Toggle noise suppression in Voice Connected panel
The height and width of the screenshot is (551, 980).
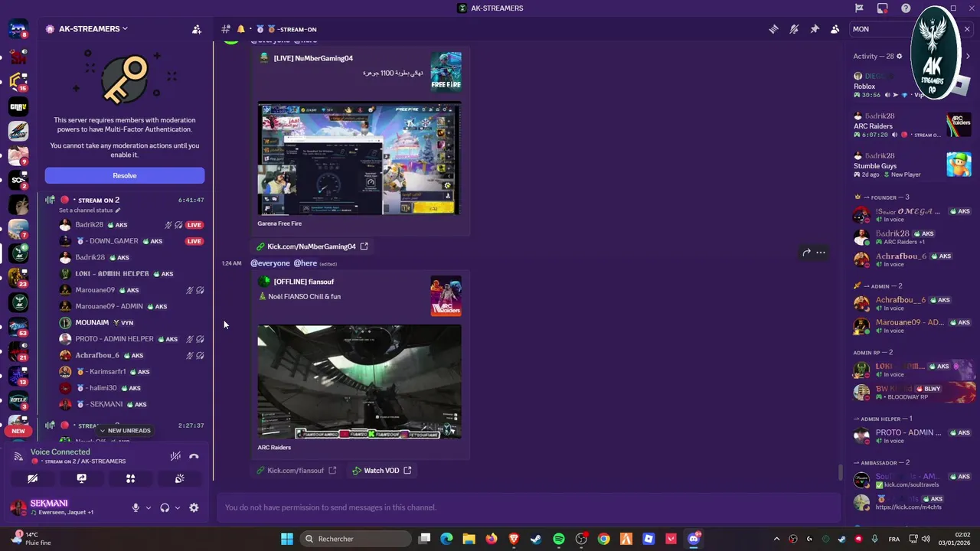pyautogui.click(x=175, y=456)
